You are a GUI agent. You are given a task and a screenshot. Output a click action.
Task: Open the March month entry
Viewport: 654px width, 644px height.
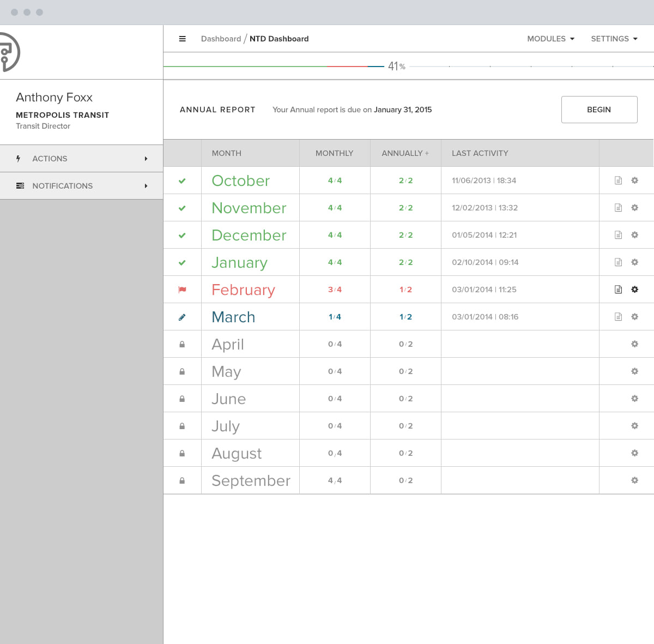pos(233,317)
